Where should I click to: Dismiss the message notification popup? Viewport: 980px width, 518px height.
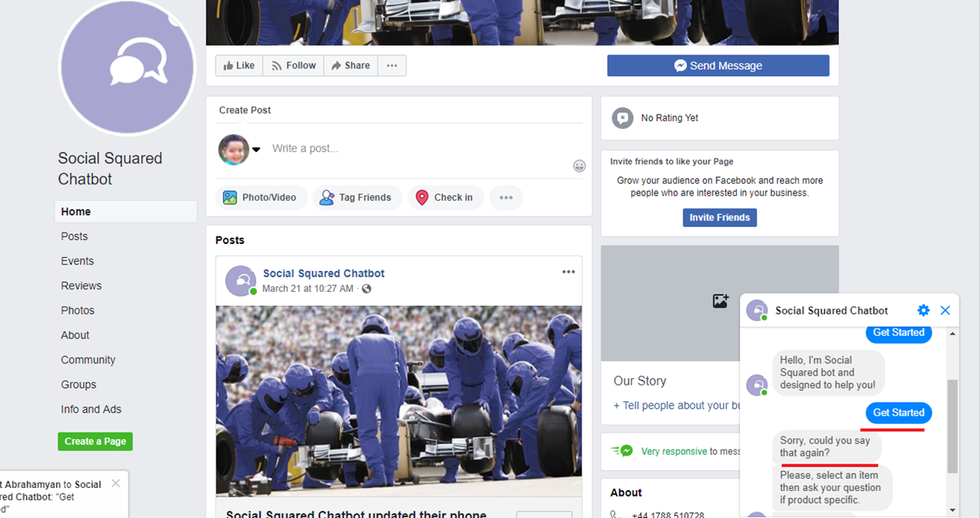pos(115,483)
